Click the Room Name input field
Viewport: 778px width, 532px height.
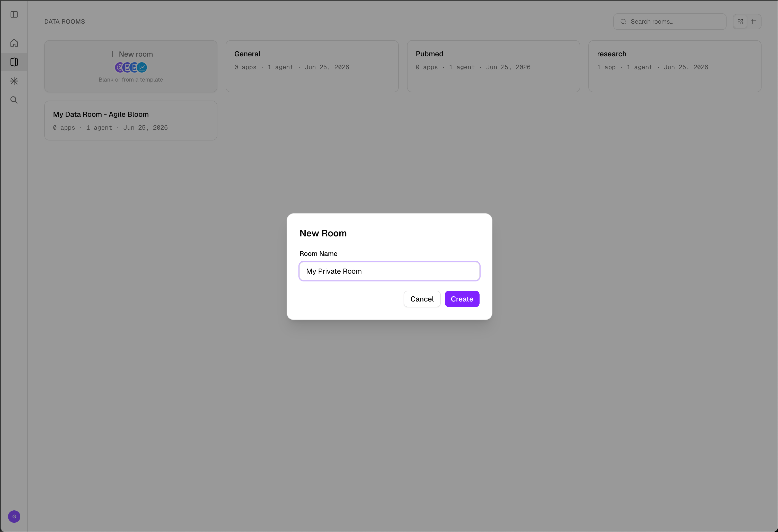click(x=389, y=271)
